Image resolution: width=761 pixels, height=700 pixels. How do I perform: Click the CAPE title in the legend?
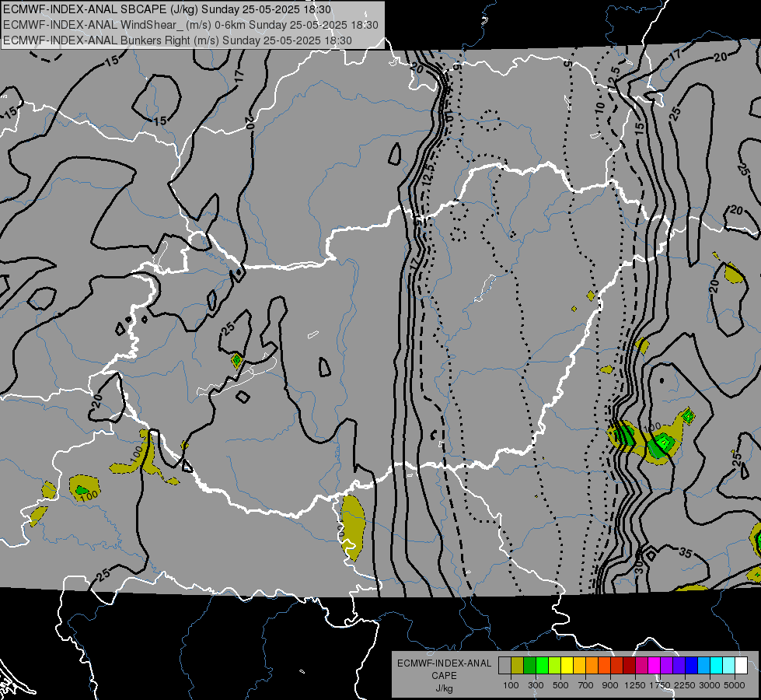click(444, 676)
